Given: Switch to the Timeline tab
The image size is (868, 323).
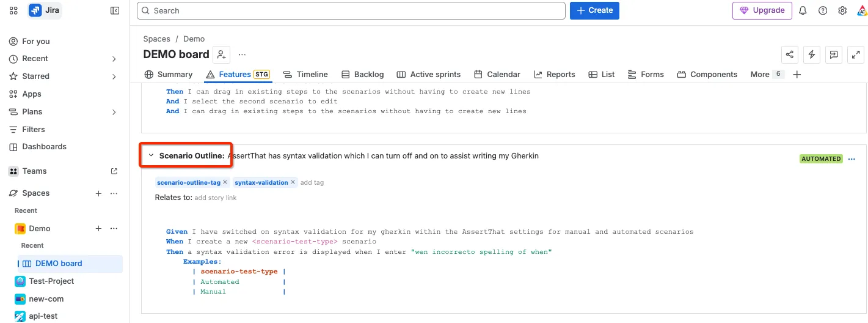Looking at the screenshot, I should pos(305,75).
